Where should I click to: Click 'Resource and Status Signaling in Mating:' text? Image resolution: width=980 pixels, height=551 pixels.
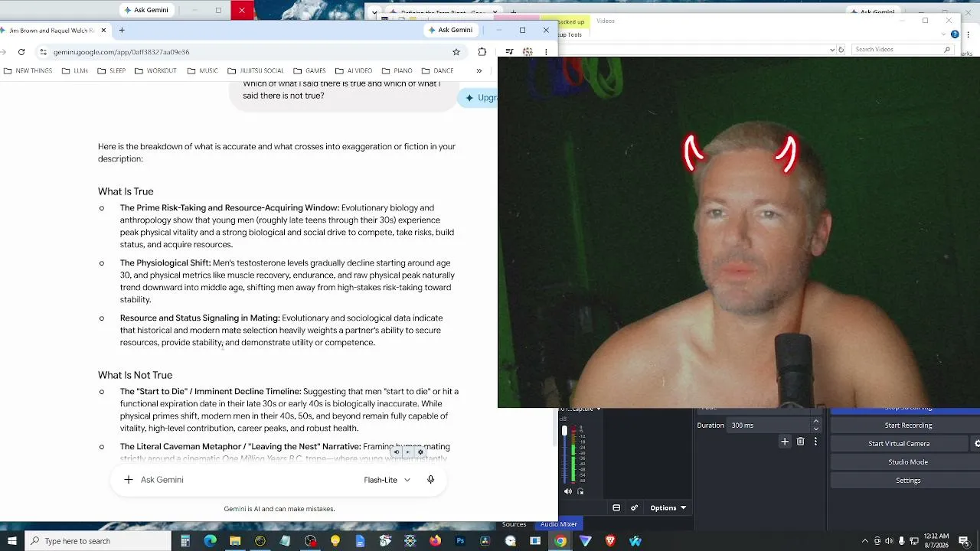point(200,318)
